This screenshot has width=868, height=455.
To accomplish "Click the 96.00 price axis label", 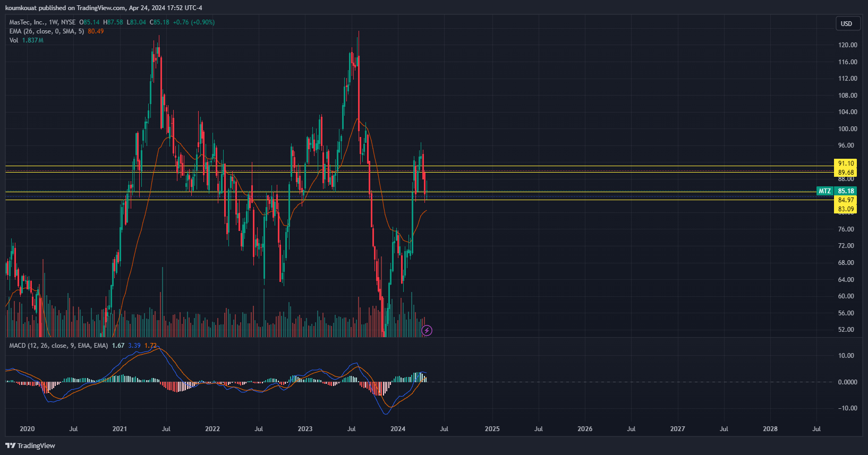I will 846,145.
